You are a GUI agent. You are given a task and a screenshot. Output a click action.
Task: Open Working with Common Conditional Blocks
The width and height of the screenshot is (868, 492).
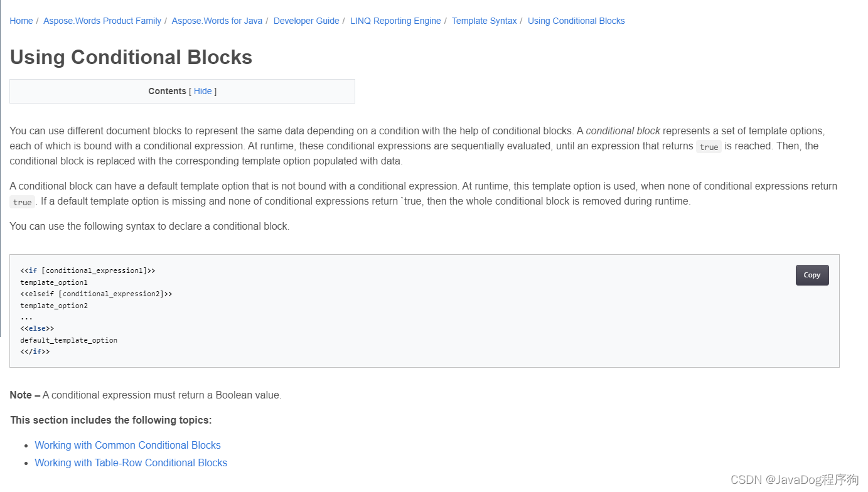[127, 445]
